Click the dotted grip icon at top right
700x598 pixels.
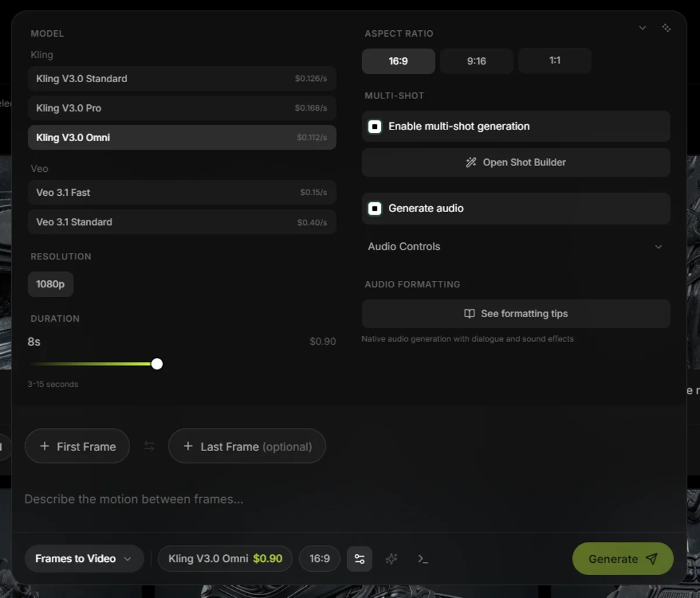point(666,28)
